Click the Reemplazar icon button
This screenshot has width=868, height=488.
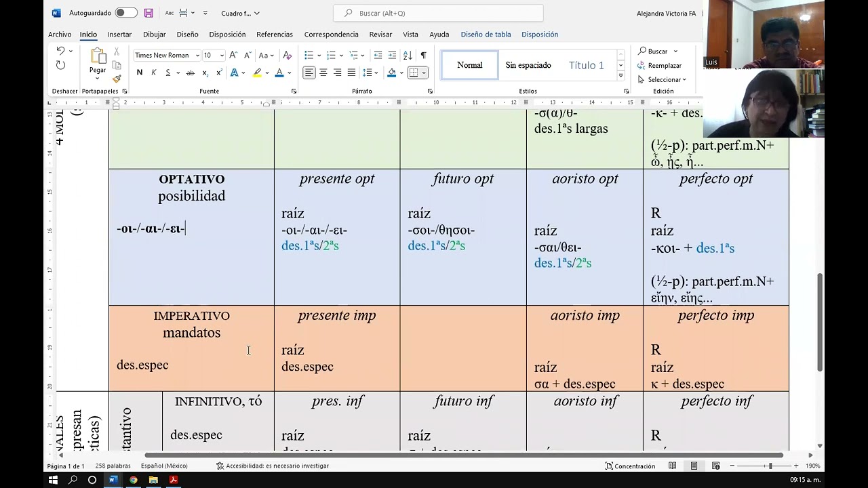(x=659, y=66)
